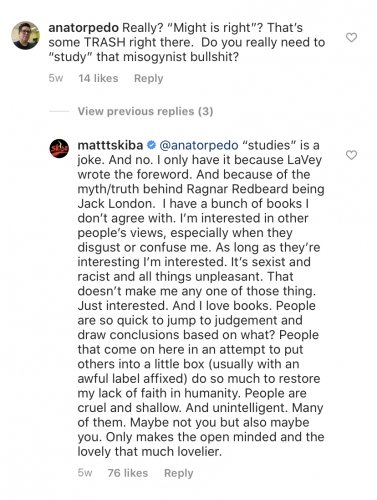Image resolution: width=377 pixels, height=500 pixels.
Task: Open the anatorpedo username link
Action: pyautogui.click(x=83, y=28)
